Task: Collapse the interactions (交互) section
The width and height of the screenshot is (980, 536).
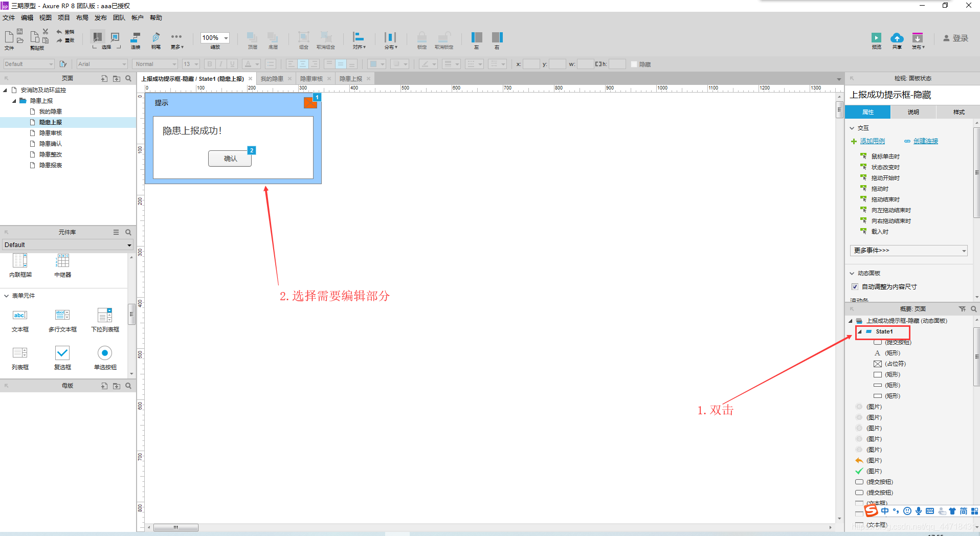Action: click(x=852, y=128)
